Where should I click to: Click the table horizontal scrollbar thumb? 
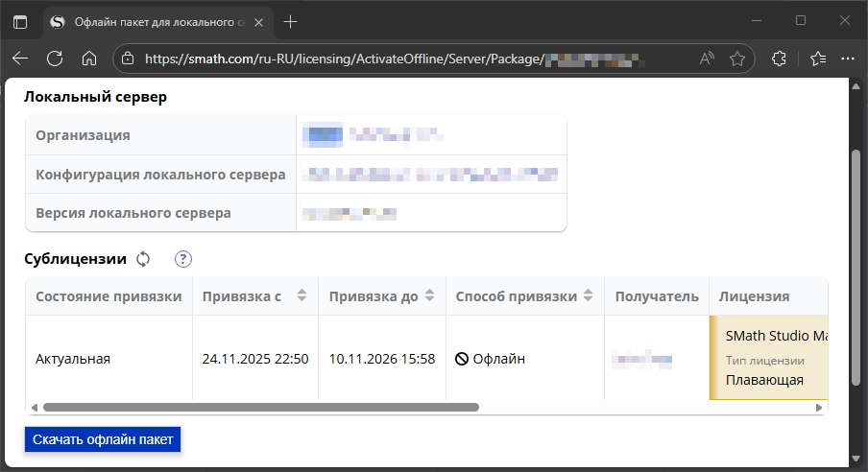click(x=261, y=408)
